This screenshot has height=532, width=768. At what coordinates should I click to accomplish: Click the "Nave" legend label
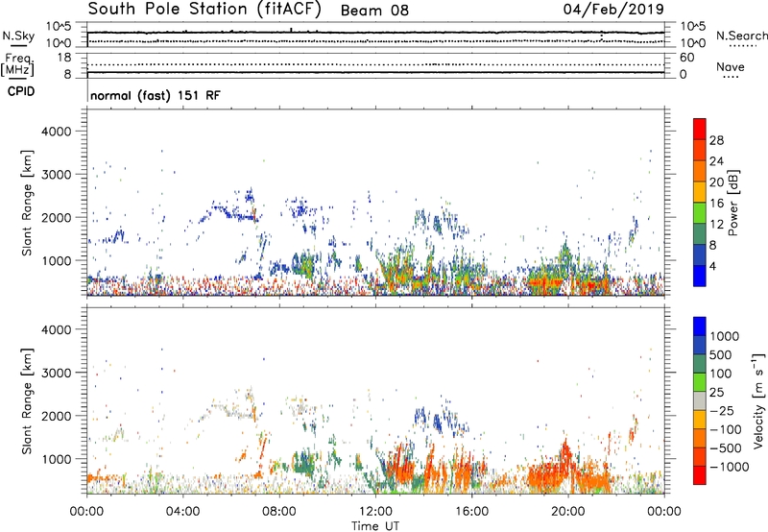point(731,66)
